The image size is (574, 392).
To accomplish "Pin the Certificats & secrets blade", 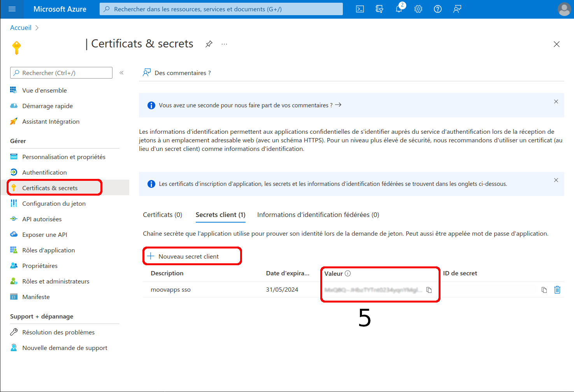I will click(209, 44).
